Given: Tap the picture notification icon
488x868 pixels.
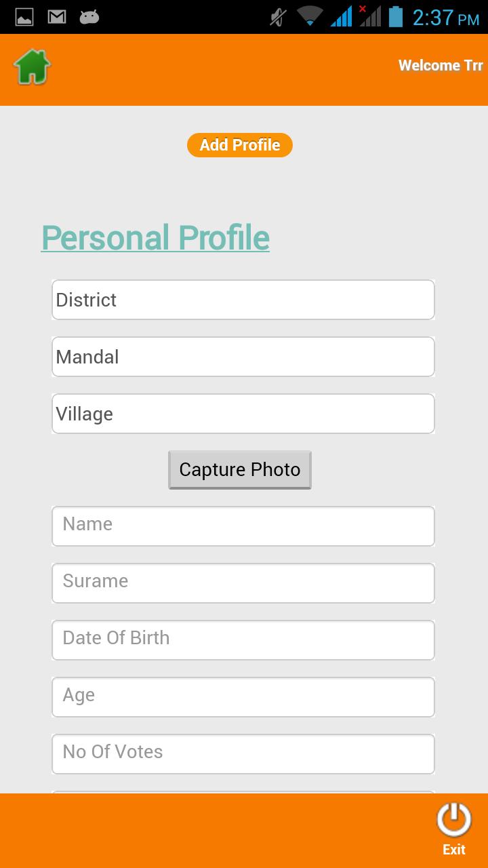Looking at the screenshot, I should pos(24,17).
